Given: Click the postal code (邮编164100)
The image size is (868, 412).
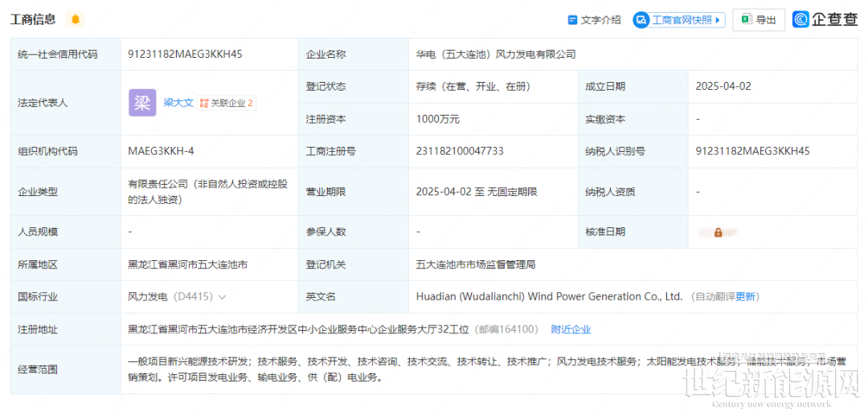Looking at the screenshot, I should (506, 329).
